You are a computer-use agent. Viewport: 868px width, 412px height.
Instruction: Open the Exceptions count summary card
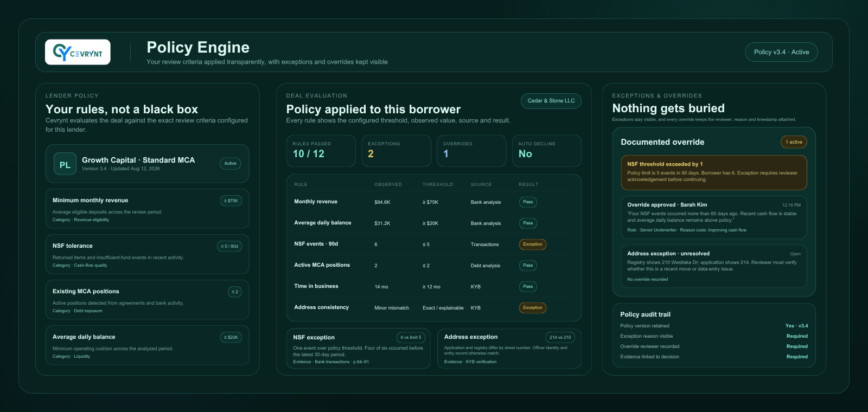point(396,151)
